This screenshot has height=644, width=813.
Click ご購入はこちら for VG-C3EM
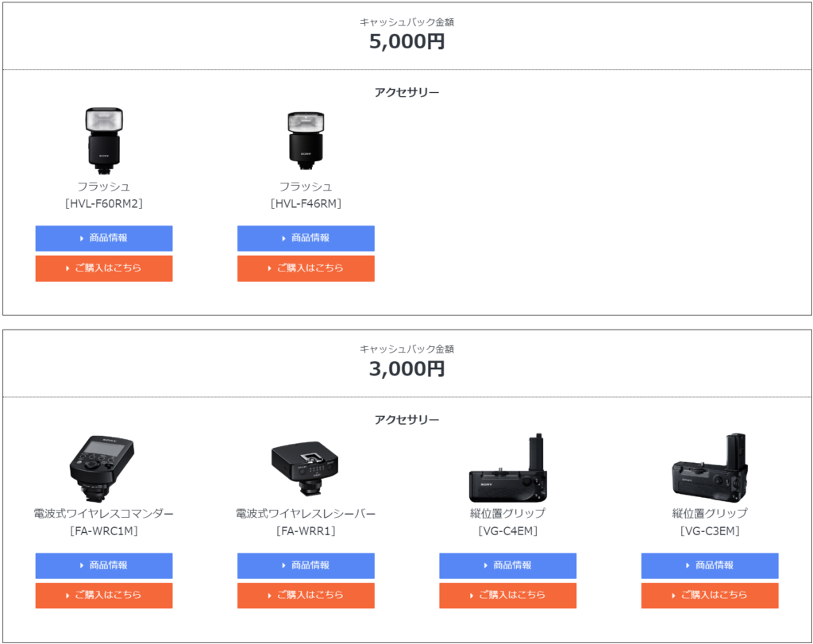pyautogui.click(x=710, y=596)
